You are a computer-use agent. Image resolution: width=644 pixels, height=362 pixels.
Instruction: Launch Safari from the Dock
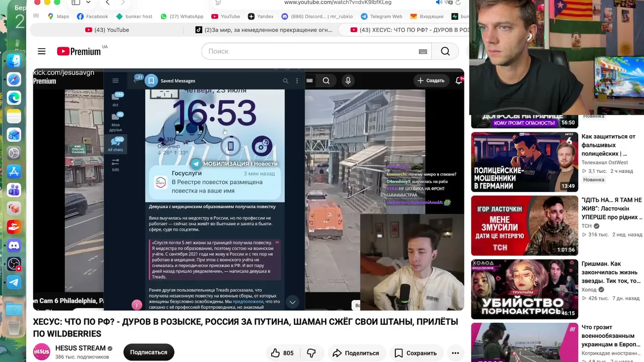(14, 79)
